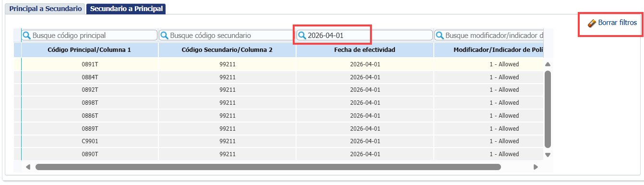The width and height of the screenshot is (644, 185).
Task: Sort by Fecha de efectividad header
Action: pyautogui.click(x=365, y=50)
